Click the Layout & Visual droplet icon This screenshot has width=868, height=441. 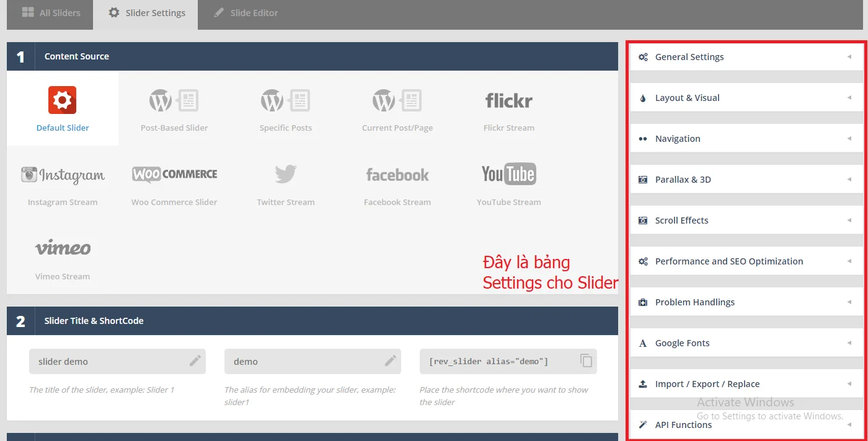643,98
